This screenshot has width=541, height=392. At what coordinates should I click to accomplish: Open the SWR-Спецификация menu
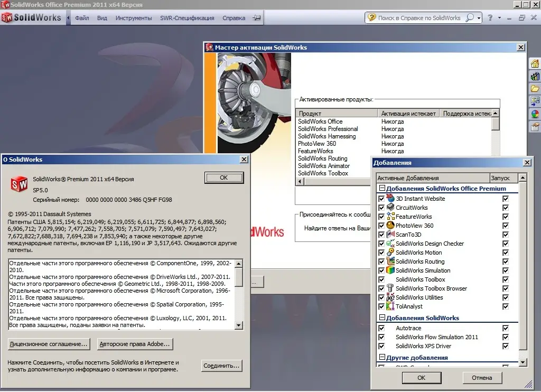coord(187,18)
